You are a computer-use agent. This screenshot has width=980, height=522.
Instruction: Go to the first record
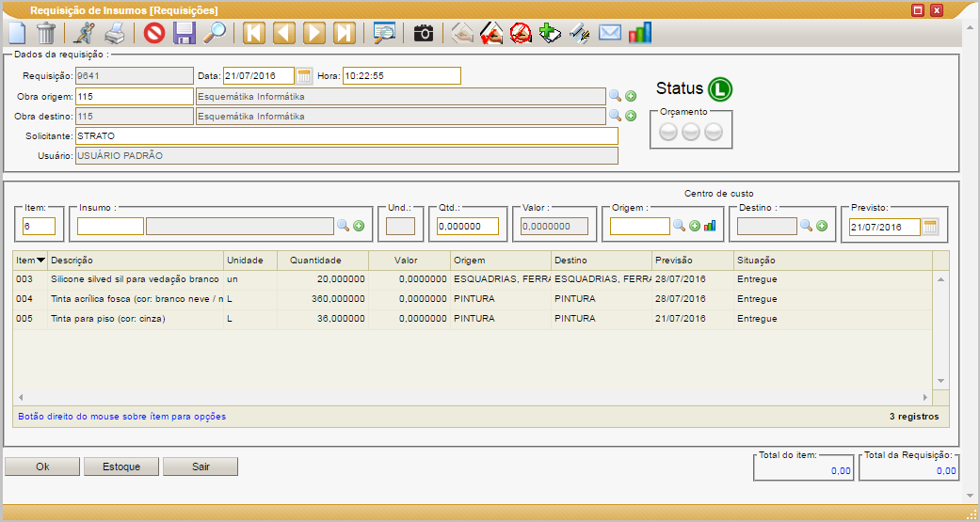click(x=254, y=33)
